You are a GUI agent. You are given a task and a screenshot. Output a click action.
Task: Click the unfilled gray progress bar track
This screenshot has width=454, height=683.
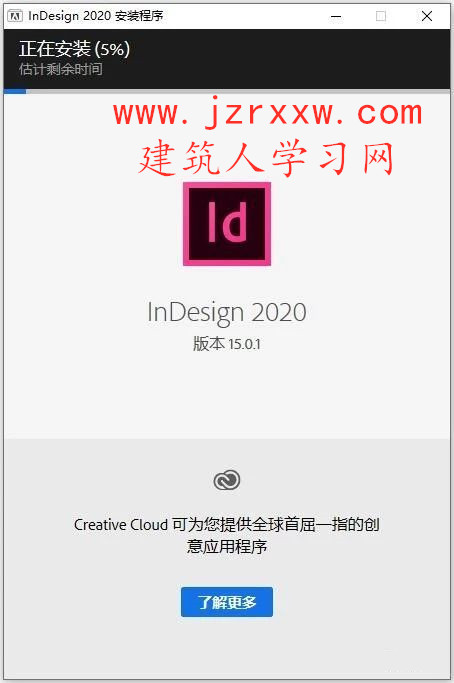[238, 91]
